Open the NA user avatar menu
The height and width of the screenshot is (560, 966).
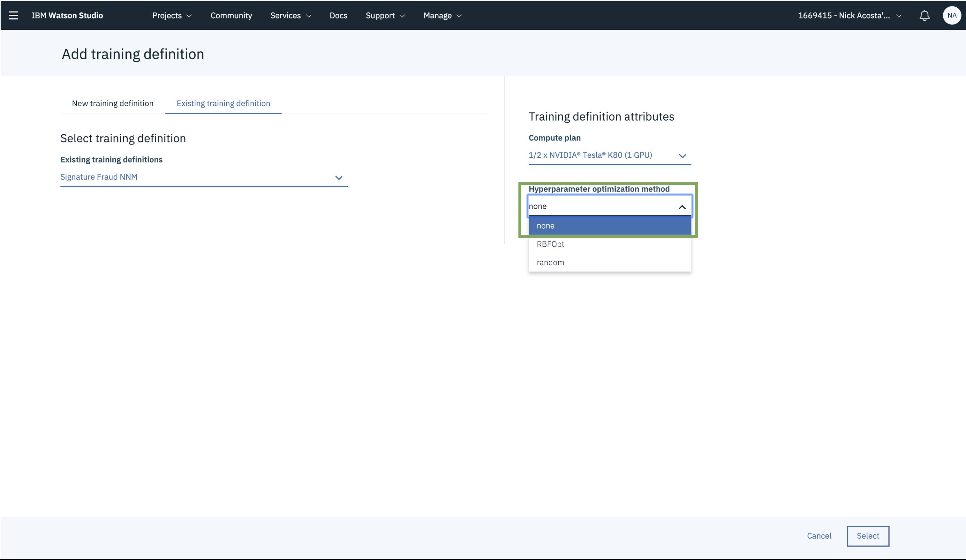tap(952, 15)
